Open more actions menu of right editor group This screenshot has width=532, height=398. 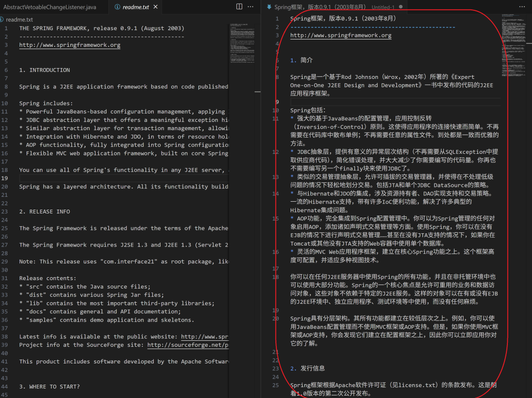[522, 6]
